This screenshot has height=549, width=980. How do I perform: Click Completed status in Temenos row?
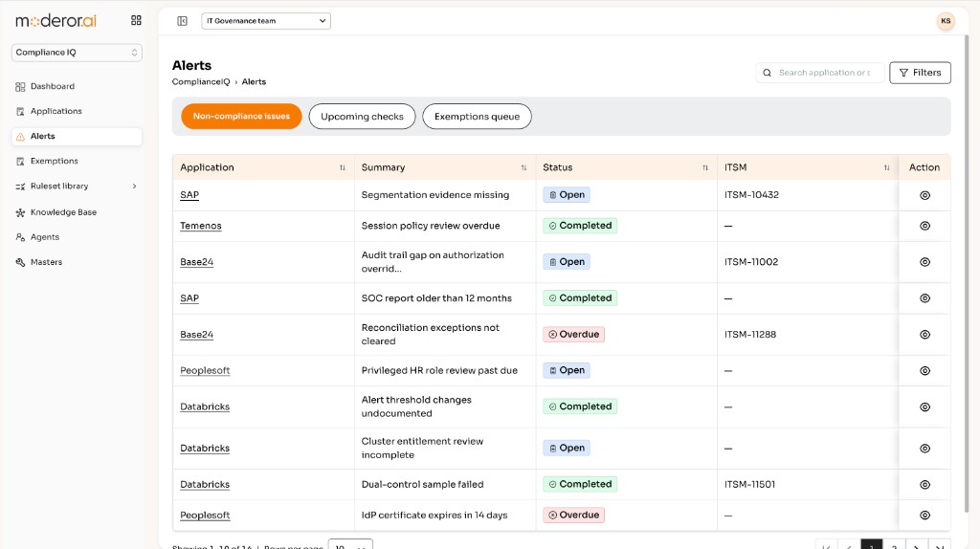pyautogui.click(x=580, y=226)
